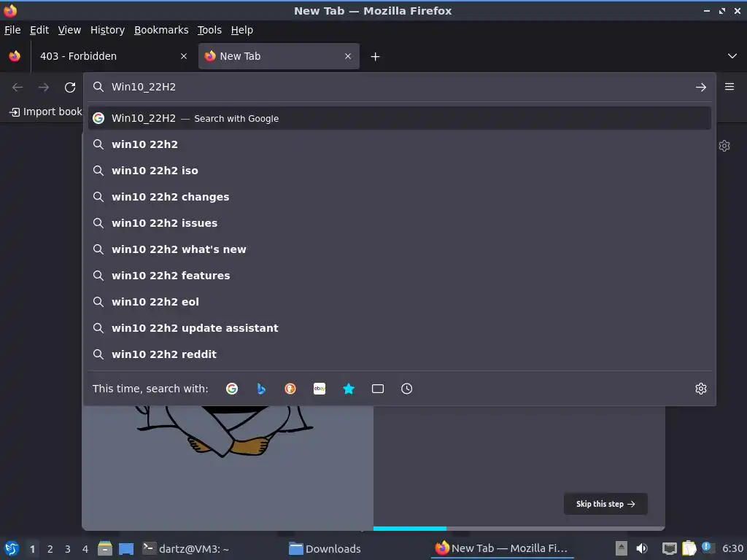
Task: Search this time with eBay icon
Action: [x=320, y=389]
